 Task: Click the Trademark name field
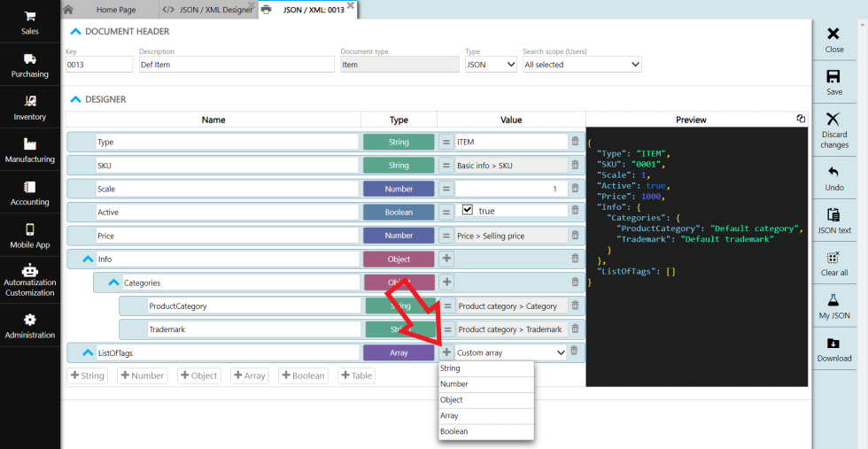pyautogui.click(x=253, y=329)
